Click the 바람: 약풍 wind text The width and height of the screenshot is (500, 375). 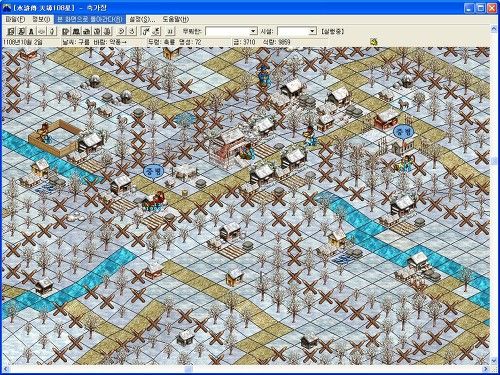pos(110,42)
